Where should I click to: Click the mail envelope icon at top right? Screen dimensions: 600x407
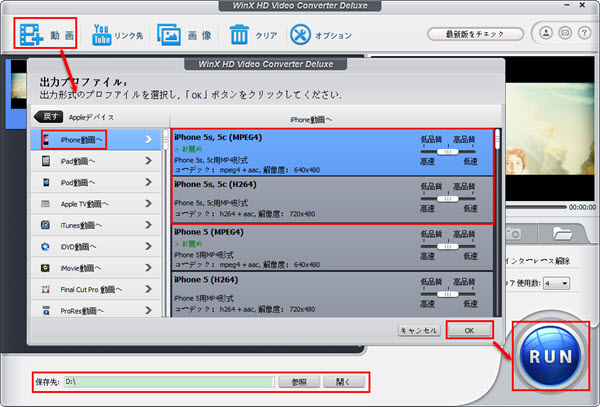pos(565,33)
